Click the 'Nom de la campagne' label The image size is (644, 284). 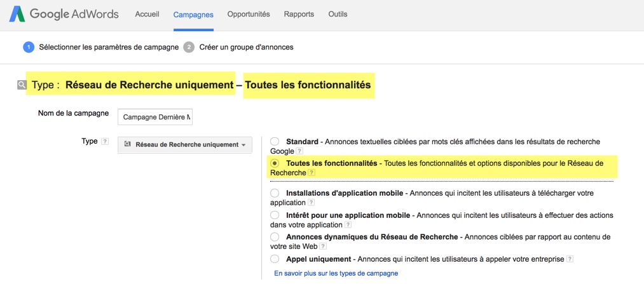tap(74, 113)
